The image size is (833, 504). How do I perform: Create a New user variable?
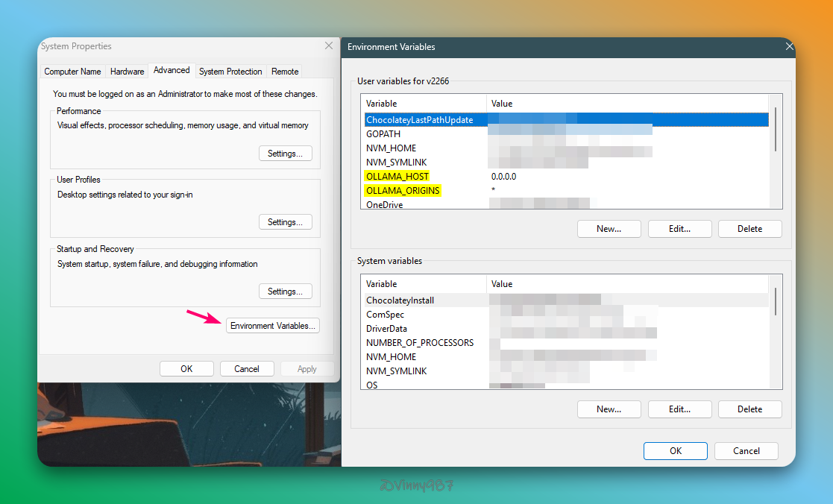tap(609, 229)
